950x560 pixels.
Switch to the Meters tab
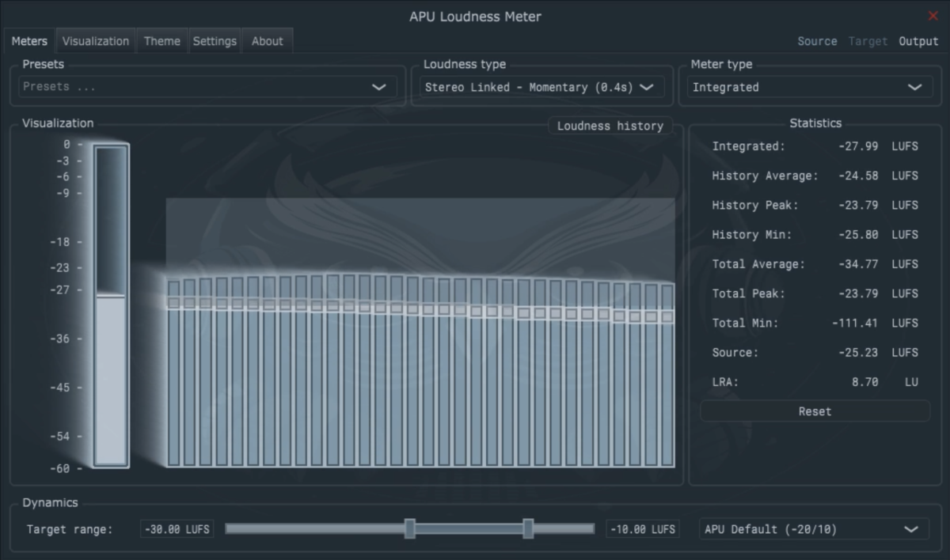(30, 41)
